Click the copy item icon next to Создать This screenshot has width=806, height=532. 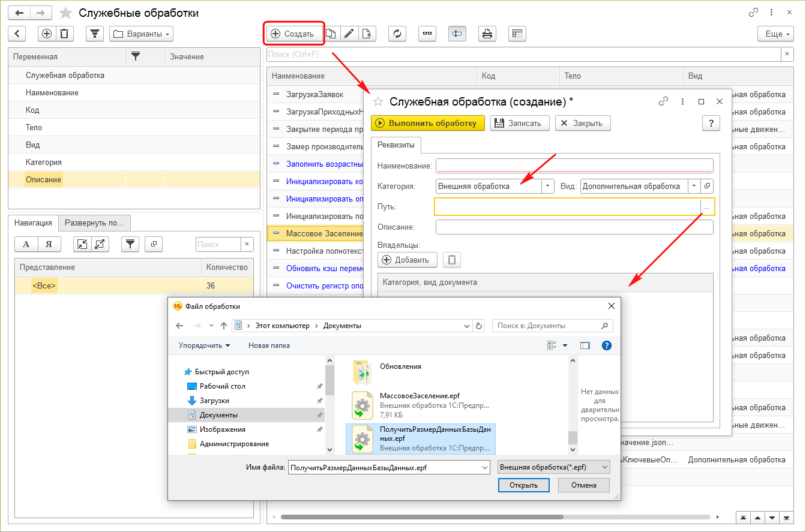pyautogui.click(x=331, y=34)
